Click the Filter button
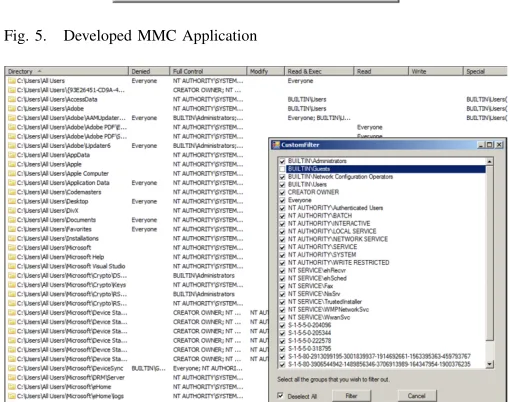This screenshot has width=510, height=402. click(x=351, y=396)
